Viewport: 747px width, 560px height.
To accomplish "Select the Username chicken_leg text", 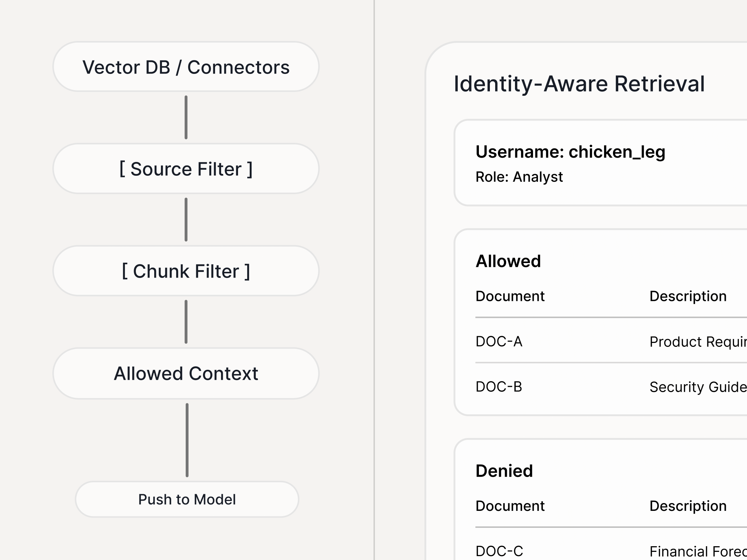I will 570,152.
